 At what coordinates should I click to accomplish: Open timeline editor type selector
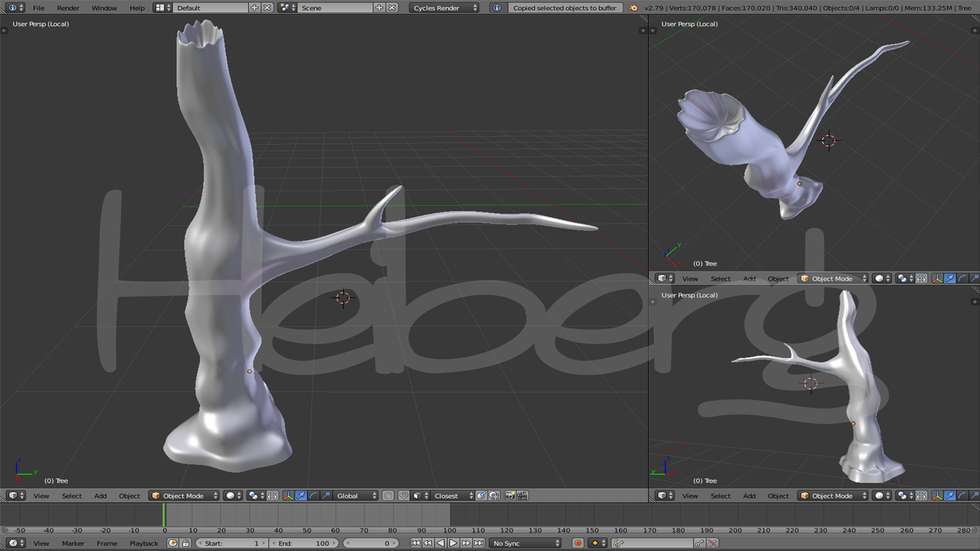click(16, 543)
